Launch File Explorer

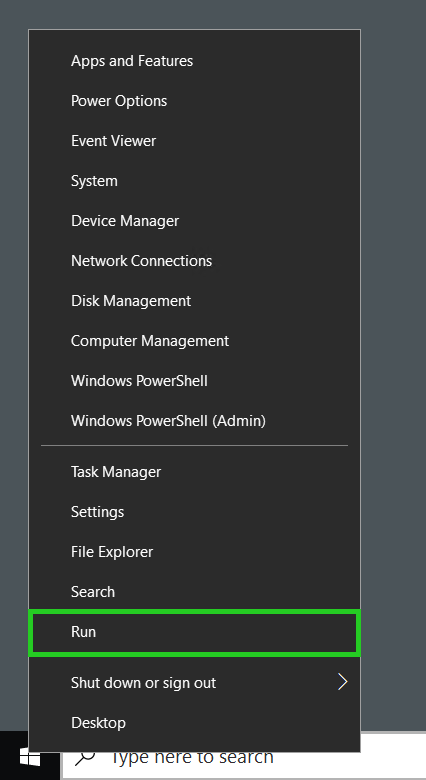click(x=195, y=552)
